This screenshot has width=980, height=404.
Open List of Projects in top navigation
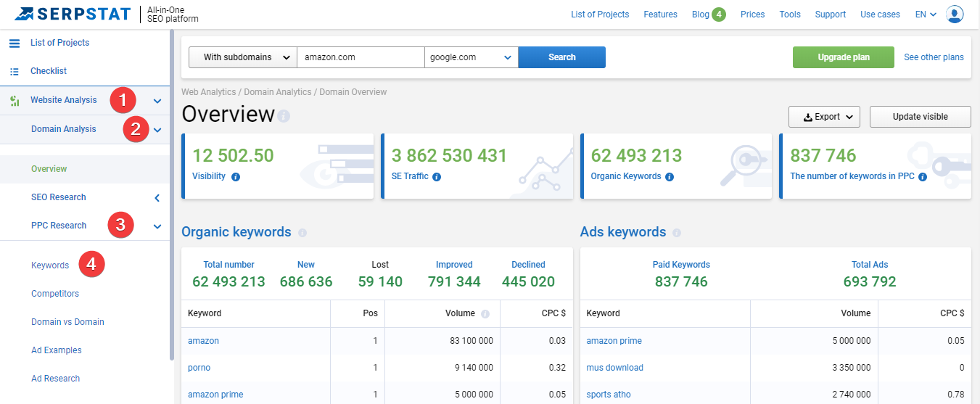(600, 15)
